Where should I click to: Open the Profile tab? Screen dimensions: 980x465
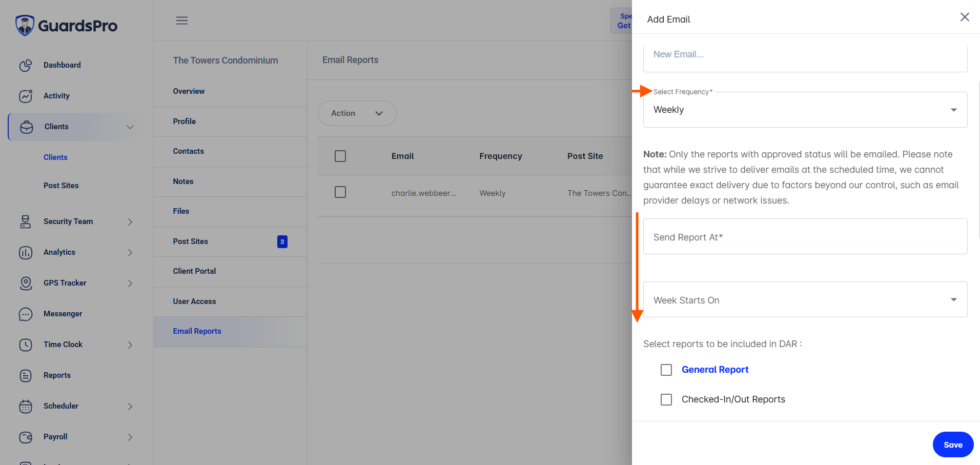click(x=230, y=122)
